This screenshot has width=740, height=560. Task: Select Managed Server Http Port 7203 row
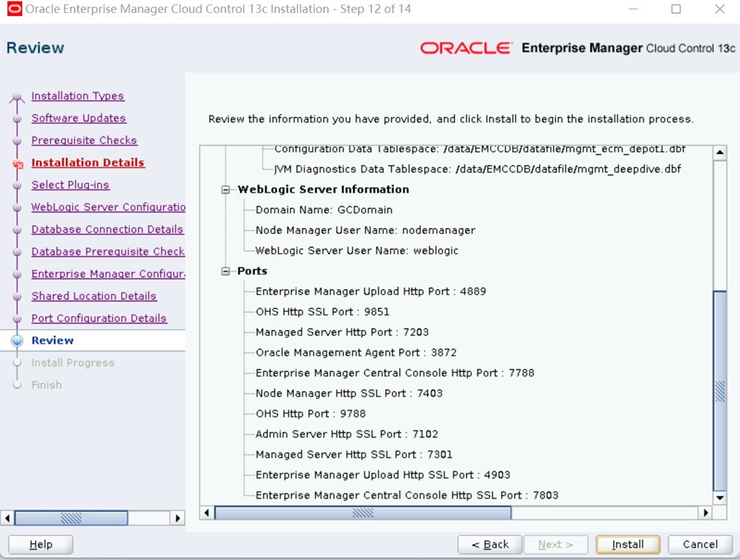point(342,332)
